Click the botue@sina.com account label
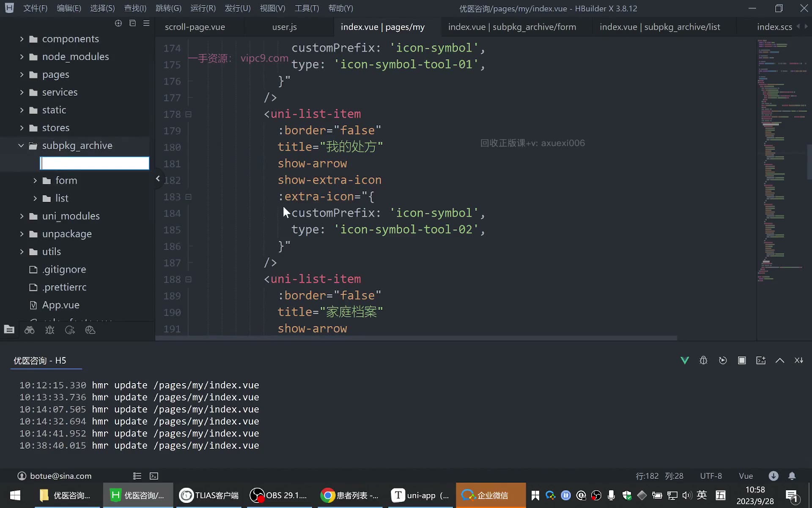The height and width of the screenshot is (508, 812). click(x=60, y=476)
